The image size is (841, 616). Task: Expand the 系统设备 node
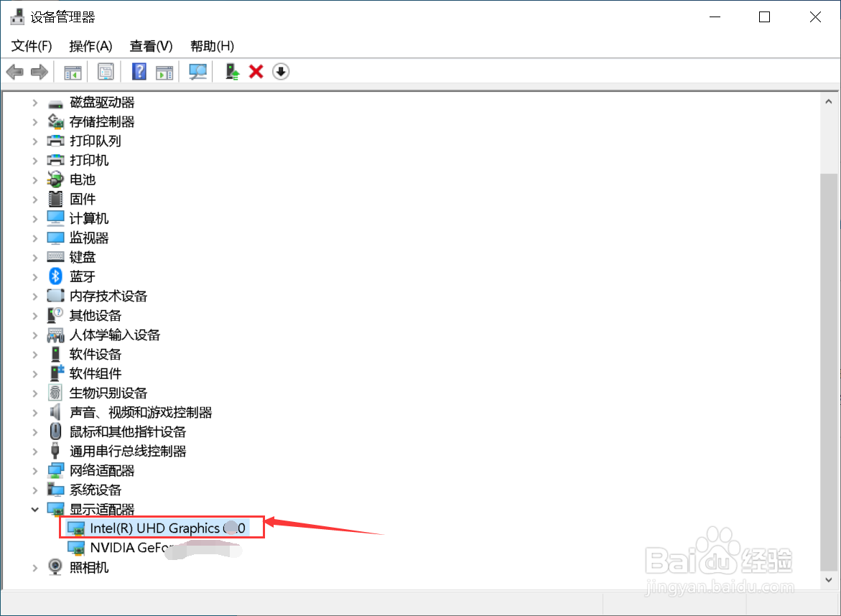(x=35, y=490)
